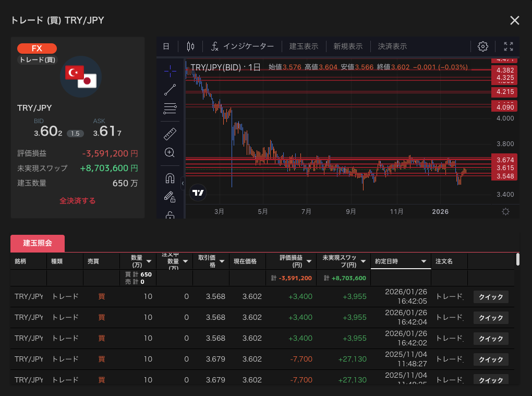This screenshot has width=532, height=396.
Task: Expand chart to fullscreen
Action: (x=509, y=46)
